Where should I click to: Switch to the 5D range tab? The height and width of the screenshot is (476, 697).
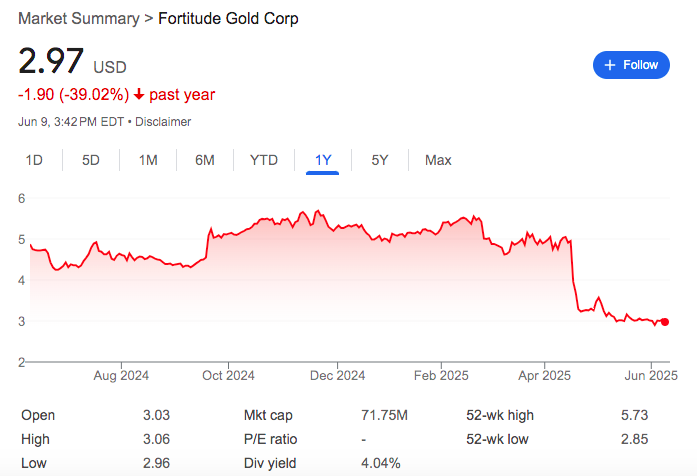(91, 160)
